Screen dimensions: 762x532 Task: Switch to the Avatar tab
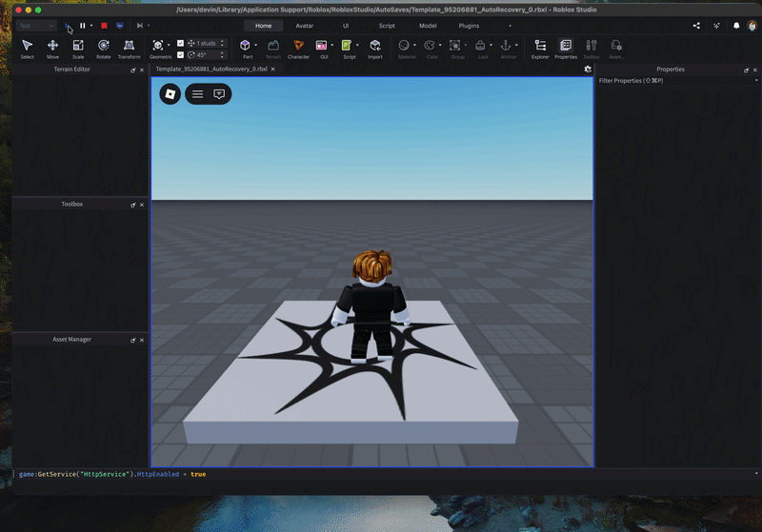pos(305,26)
